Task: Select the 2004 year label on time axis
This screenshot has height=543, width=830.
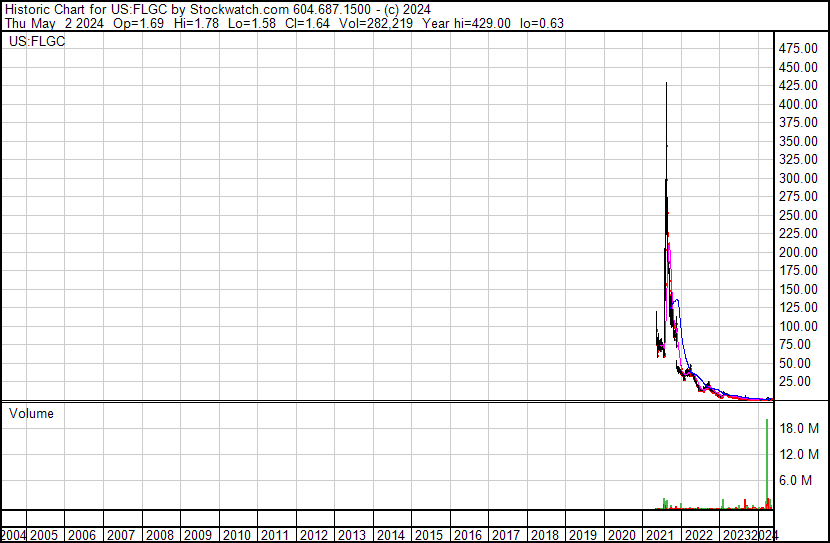Action: click(14, 535)
